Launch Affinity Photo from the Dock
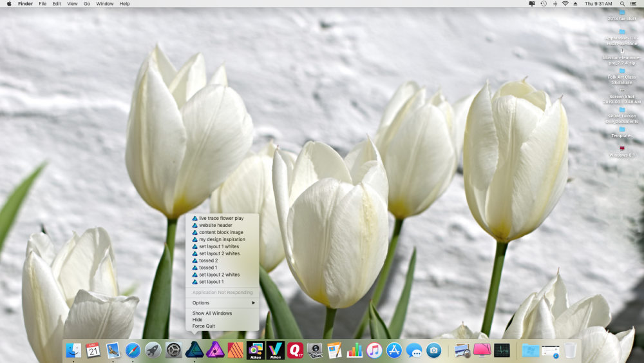644x363 pixels. pyautogui.click(x=215, y=351)
